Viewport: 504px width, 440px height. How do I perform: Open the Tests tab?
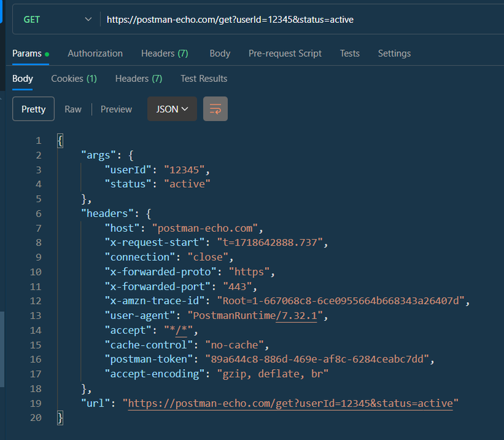coord(350,53)
